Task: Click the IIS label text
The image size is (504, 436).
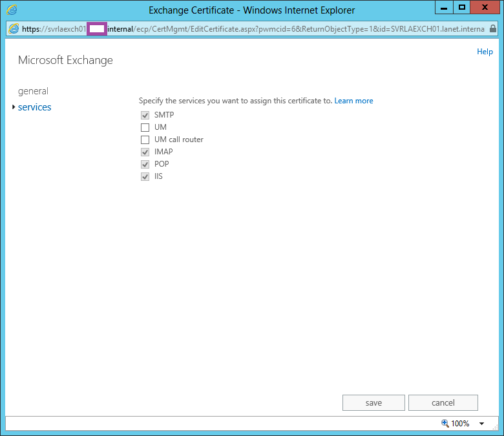Action: [158, 176]
